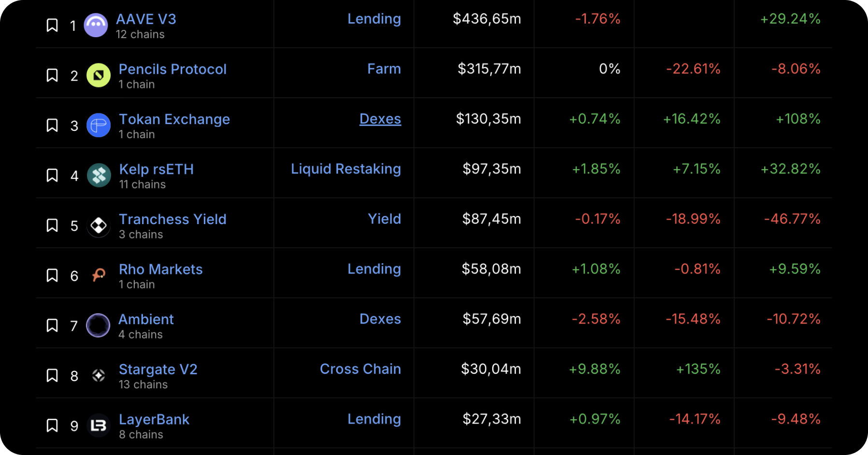This screenshot has height=455, width=868.
Task: Open the Tokan Exchange protocol link
Action: [174, 119]
